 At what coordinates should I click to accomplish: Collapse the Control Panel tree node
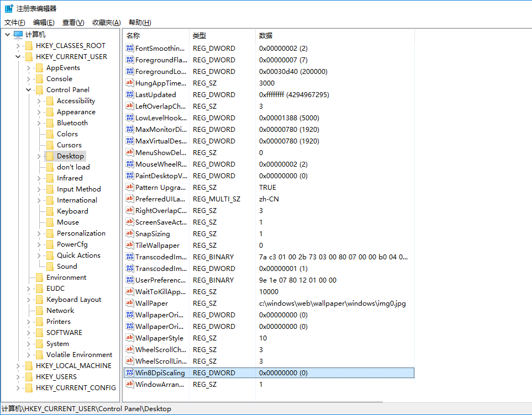click(x=28, y=90)
